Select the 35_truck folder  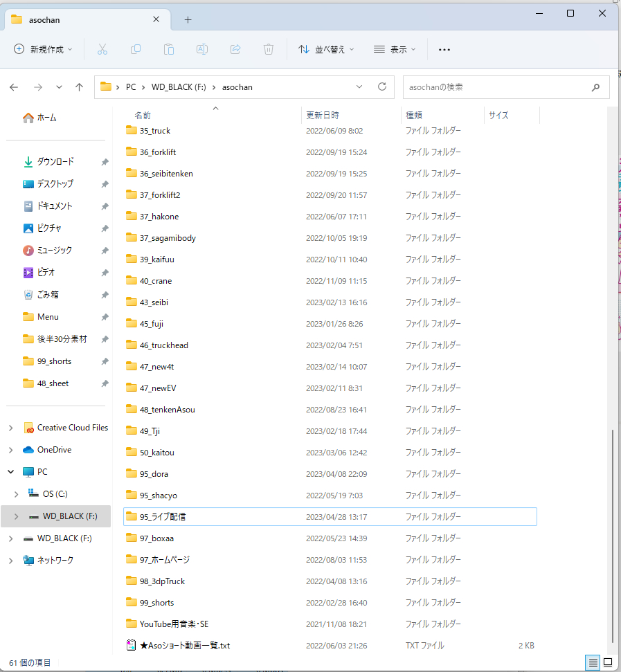pyautogui.click(x=330, y=131)
